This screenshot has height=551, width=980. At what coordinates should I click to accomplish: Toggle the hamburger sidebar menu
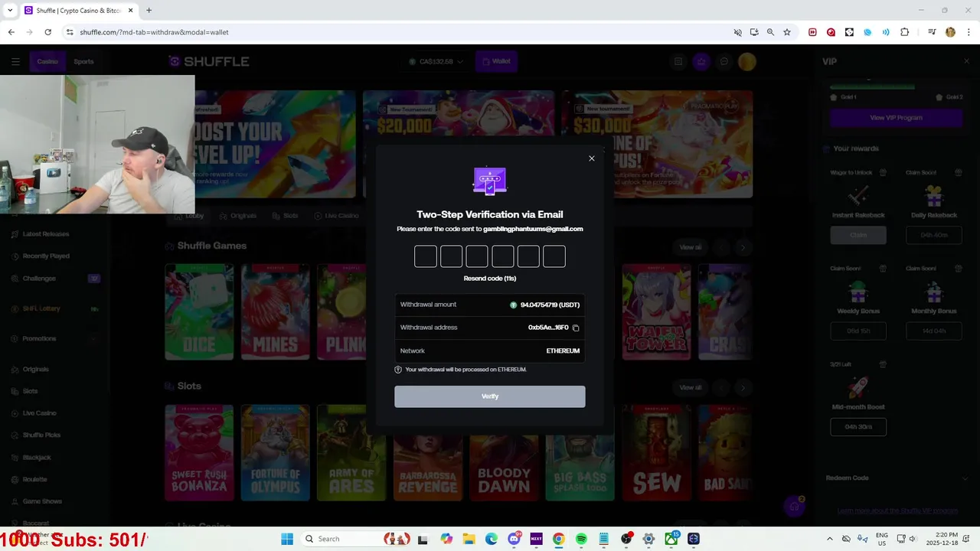[15, 61]
